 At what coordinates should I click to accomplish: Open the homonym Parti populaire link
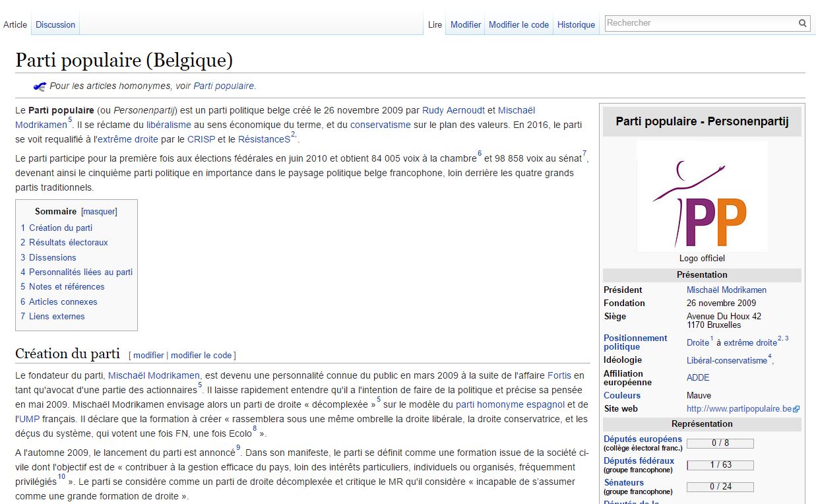pyautogui.click(x=224, y=86)
